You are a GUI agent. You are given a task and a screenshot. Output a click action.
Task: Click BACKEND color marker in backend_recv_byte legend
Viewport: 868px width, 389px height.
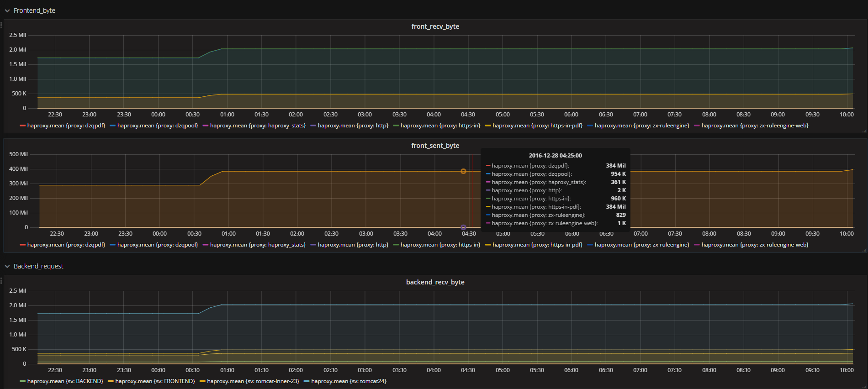pyautogui.click(x=23, y=381)
